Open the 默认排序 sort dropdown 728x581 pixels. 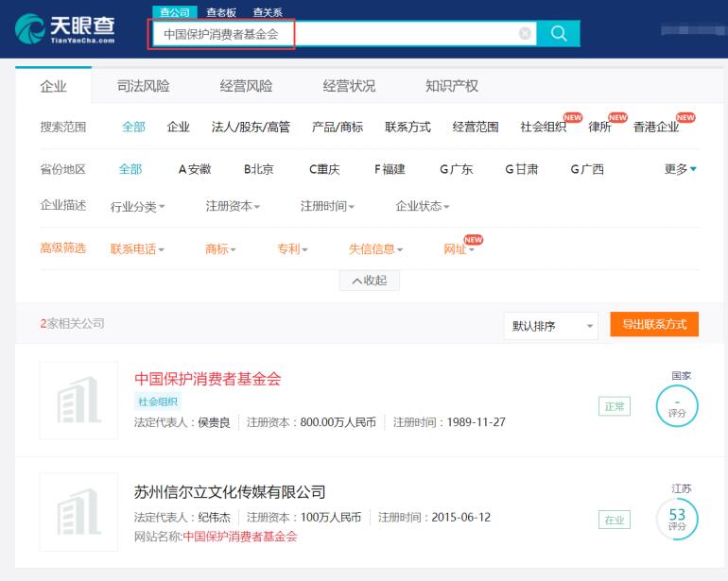tap(550, 326)
